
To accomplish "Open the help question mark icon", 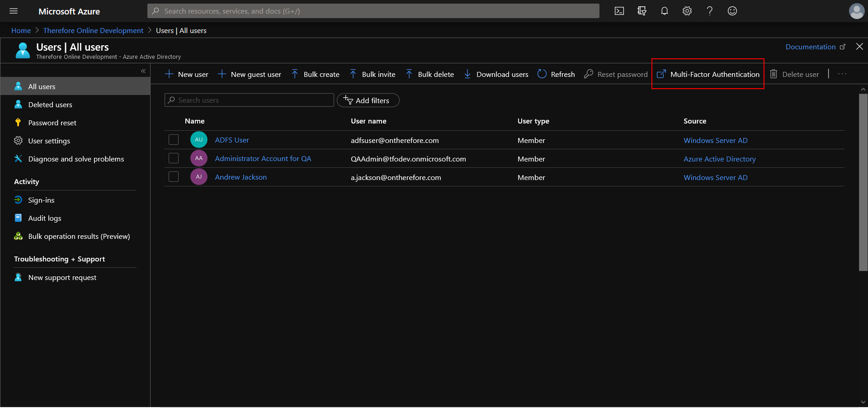I will [x=709, y=11].
